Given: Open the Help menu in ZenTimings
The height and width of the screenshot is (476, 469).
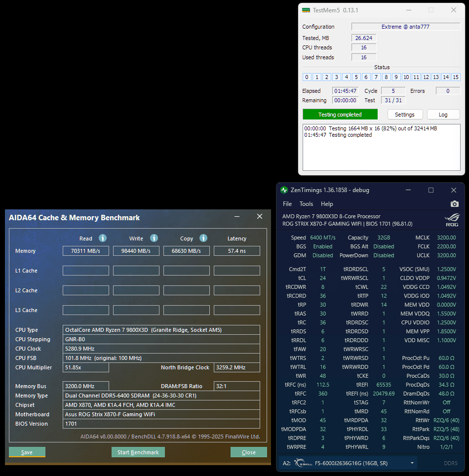Looking at the screenshot, I should (327, 204).
